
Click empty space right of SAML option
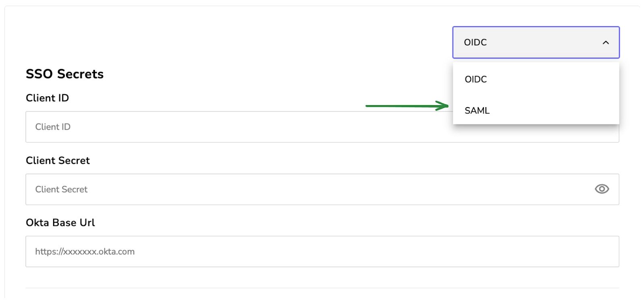coord(555,110)
